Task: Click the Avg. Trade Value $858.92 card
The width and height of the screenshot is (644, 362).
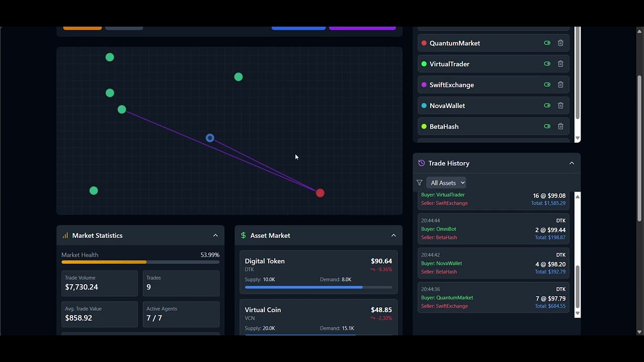Action: (x=100, y=314)
